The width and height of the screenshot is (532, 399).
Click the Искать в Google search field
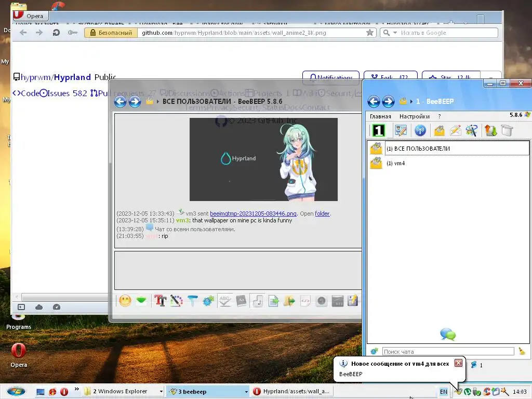[448, 33]
